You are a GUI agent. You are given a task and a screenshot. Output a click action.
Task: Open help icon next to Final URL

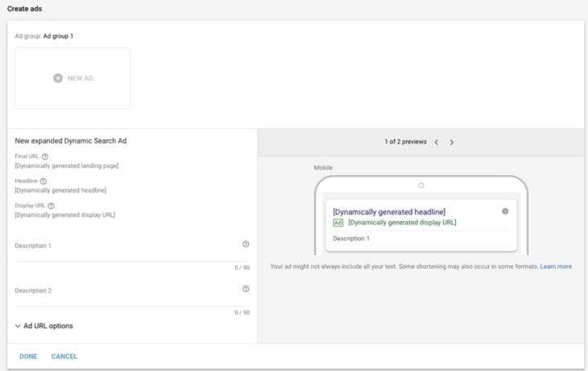tap(45, 156)
